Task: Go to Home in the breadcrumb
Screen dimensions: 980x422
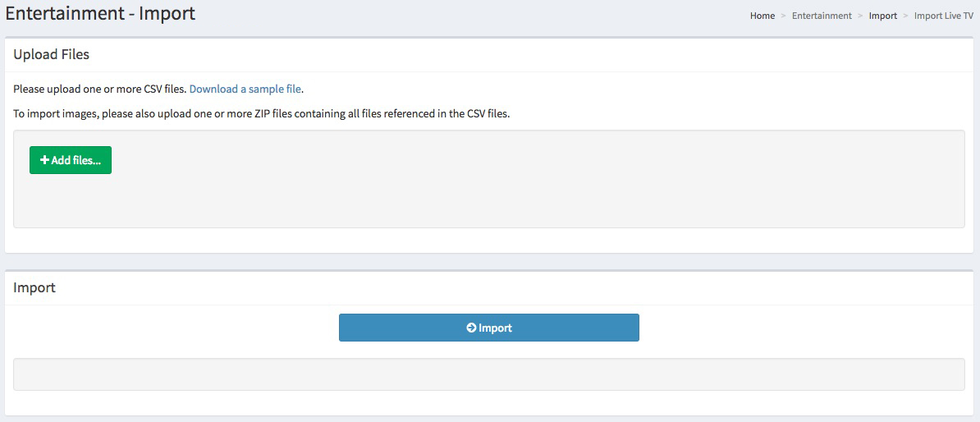Action: pos(762,16)
